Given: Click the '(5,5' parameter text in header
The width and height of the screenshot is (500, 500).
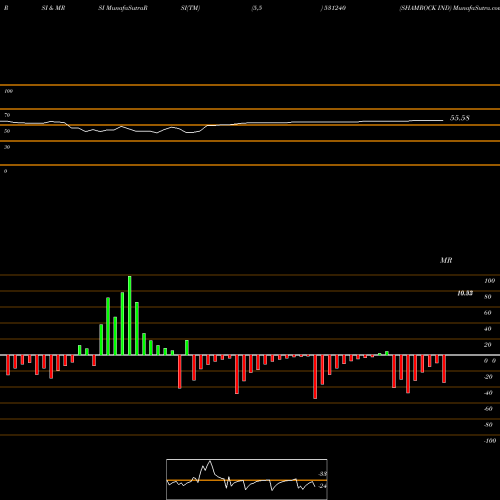Looking at the screenshot, I should (x=257, y=8).
